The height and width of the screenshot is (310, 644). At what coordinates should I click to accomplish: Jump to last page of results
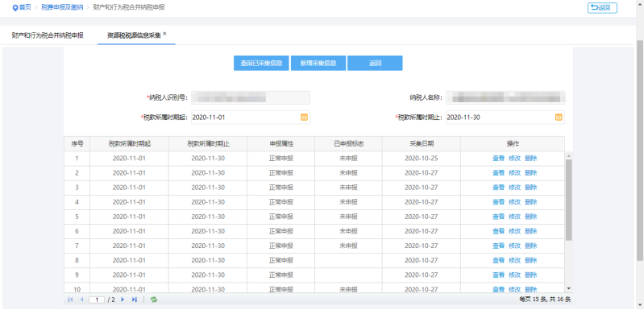click(134, 300)
